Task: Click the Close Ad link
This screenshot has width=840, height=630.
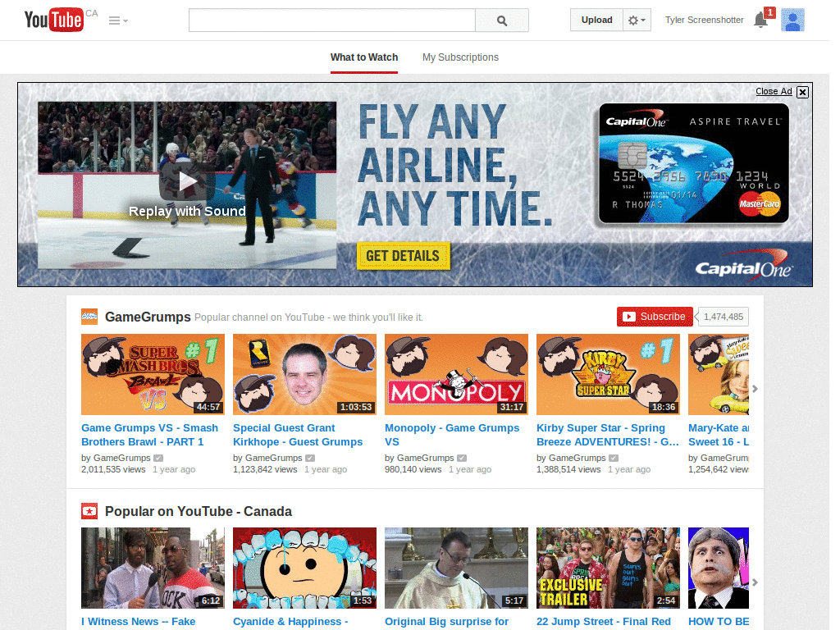Action: (774, 91)
